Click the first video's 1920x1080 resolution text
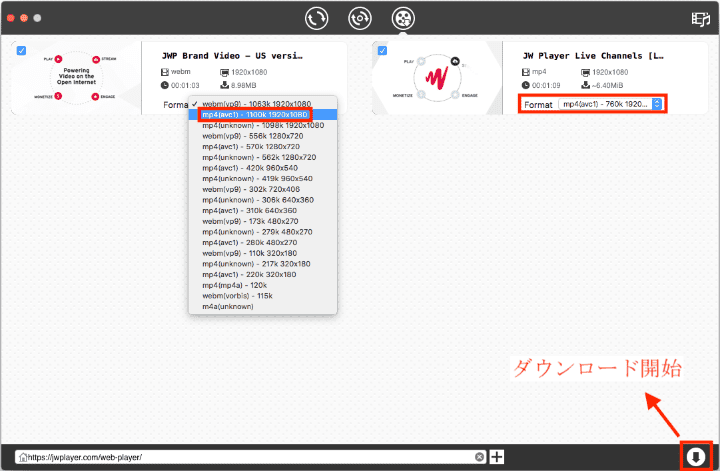Screen dimensions: 720x471 [x=249, y=72]
